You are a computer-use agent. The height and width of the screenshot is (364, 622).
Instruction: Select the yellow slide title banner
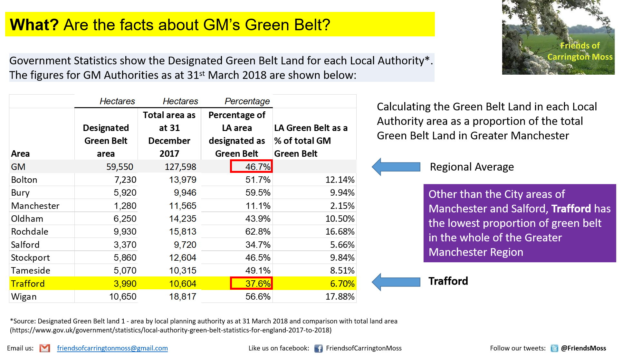point(220,24)
